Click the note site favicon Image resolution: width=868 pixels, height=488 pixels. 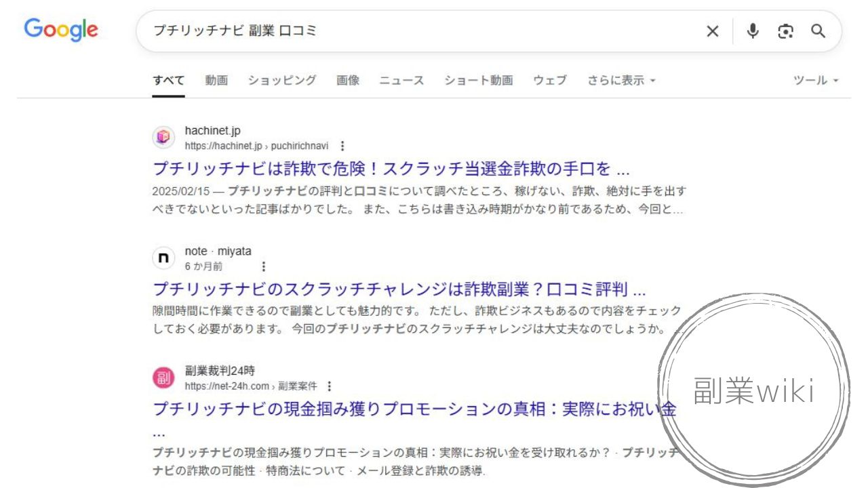point(163,258)
